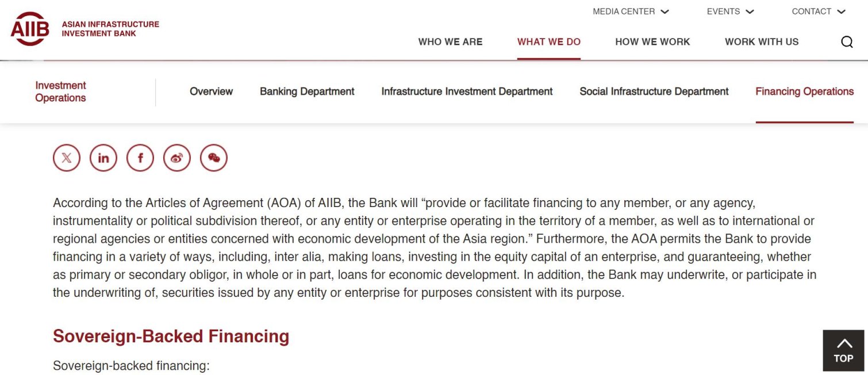Open the Social Infrastructure Department tab
This screenshot has width=868, height=375.
pos(654,91)
